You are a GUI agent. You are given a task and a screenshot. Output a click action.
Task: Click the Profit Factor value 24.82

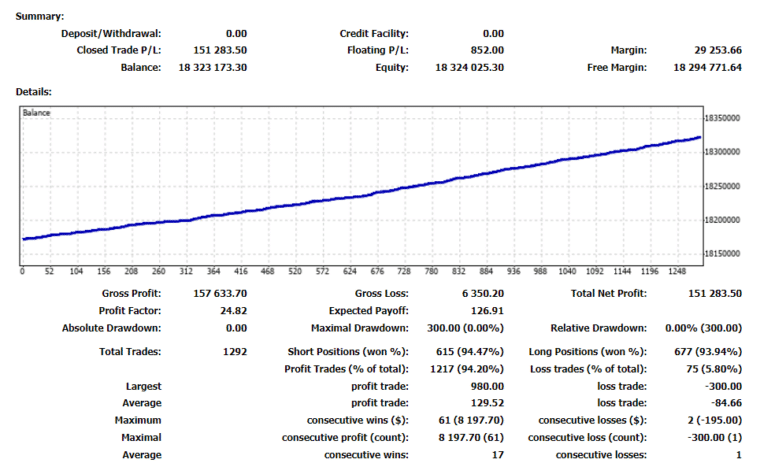tap(234, 311)
